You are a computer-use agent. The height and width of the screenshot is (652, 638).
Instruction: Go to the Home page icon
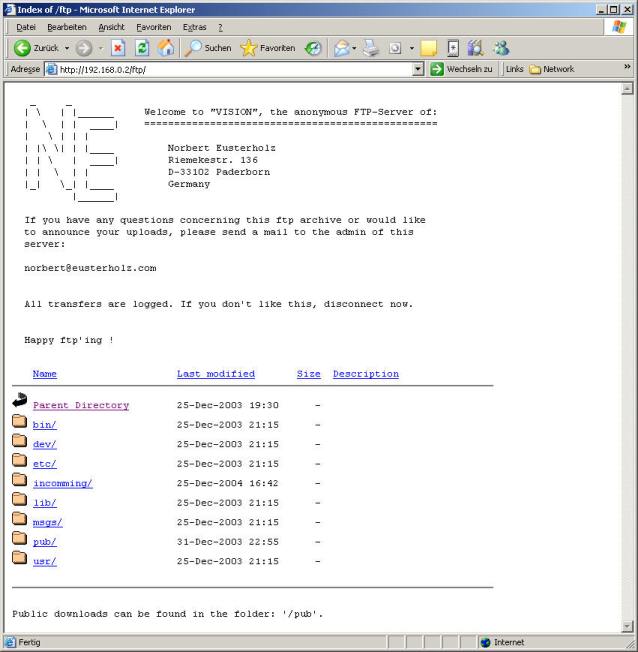(x=166, y=48)
